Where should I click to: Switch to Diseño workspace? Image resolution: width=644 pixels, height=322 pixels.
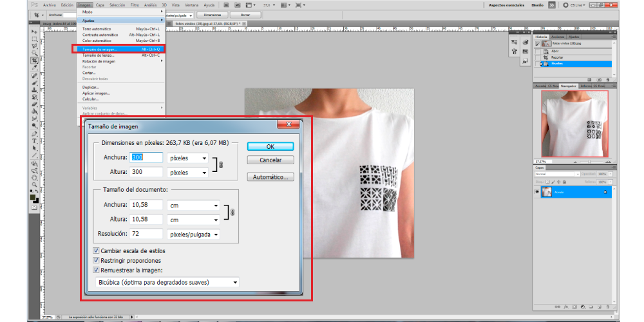click(537, 5)
